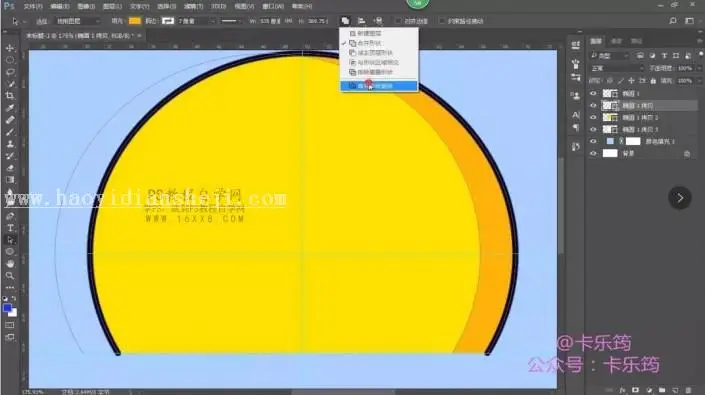Open the 编辑(E) menu
Viewport: 705px width, 395px height.
[x=59, y=6]
